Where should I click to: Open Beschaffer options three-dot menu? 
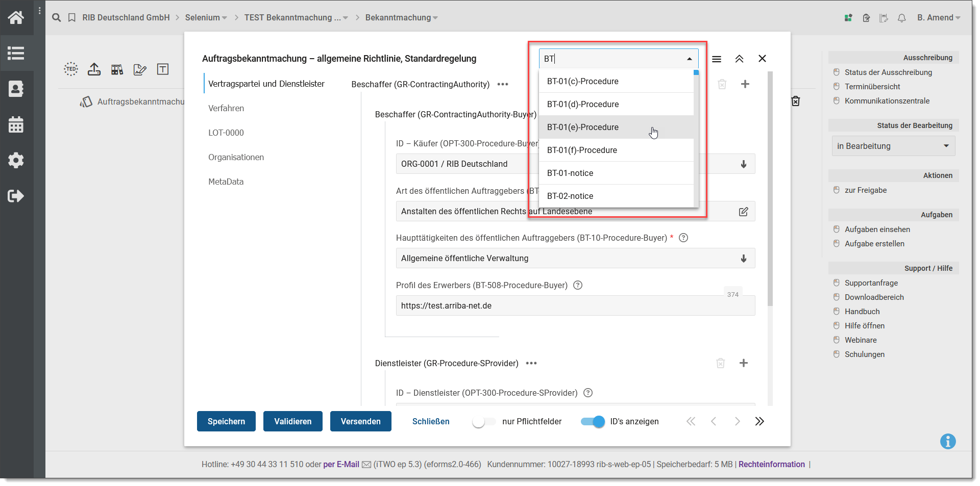pyautogui.click(x=503, y=84)
